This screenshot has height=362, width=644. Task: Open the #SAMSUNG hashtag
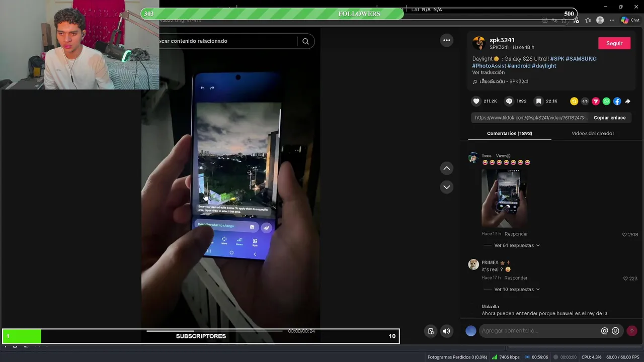pos(581,59)
